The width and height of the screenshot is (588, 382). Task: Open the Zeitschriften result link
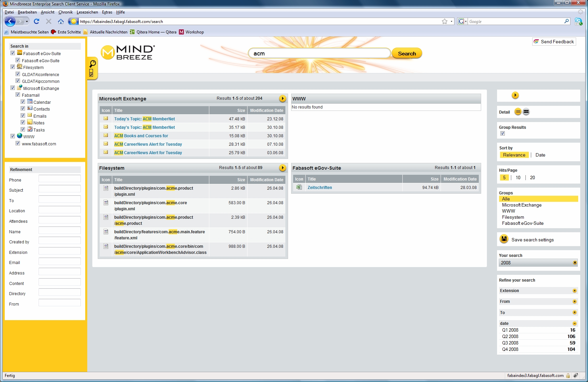(x=320, y=187)
